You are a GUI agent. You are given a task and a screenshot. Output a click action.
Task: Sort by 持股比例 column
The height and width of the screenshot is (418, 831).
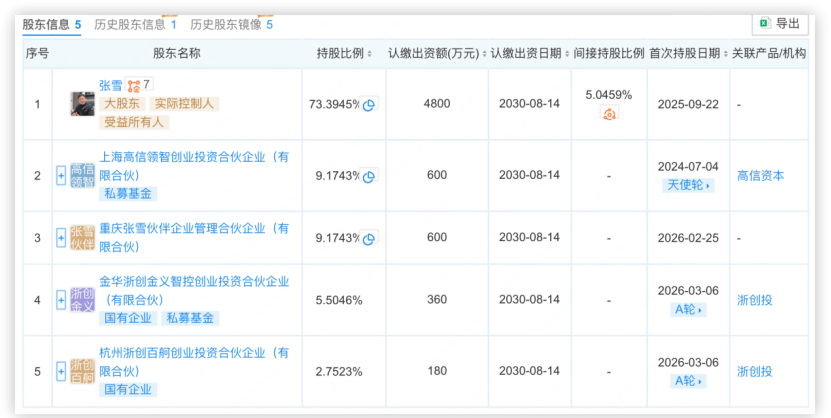tap(345, 54)
